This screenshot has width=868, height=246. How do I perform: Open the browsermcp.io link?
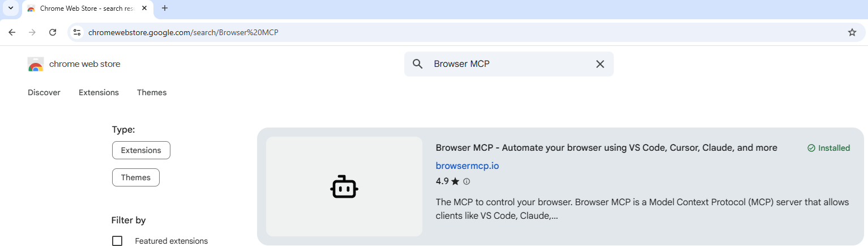click(467, 166)
